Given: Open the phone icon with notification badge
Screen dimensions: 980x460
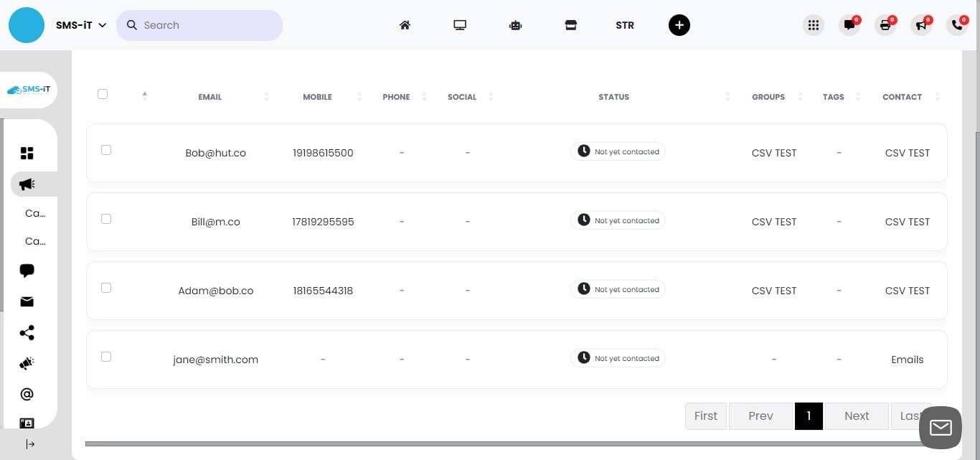Looking at the screenshot, I should tap(957, 24).
